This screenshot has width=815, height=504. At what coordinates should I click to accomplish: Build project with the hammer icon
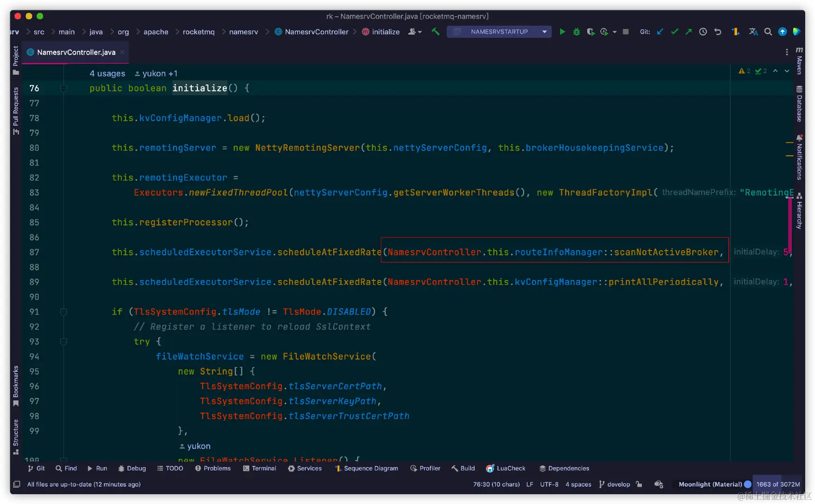tap(436, 32)
